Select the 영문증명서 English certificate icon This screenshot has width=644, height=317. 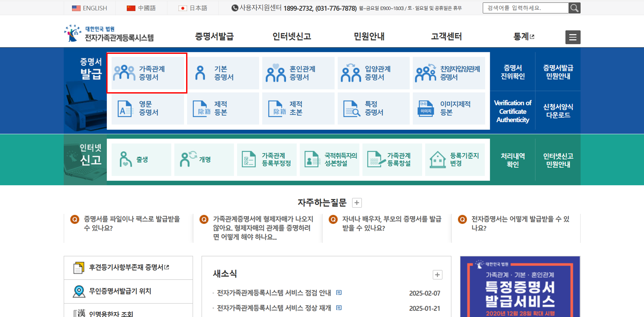[x=147, y=108]
